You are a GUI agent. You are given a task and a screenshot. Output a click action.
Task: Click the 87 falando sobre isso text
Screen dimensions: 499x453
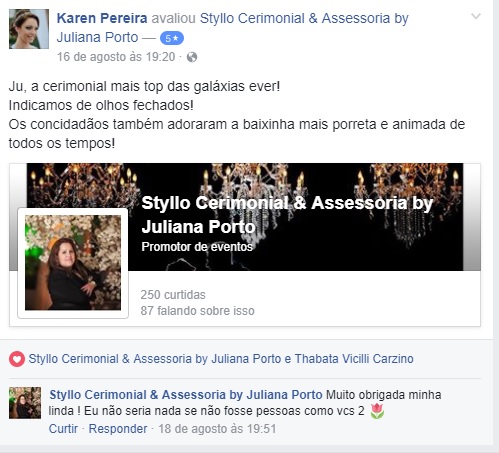pyautogui.click(x=197, y=311)
